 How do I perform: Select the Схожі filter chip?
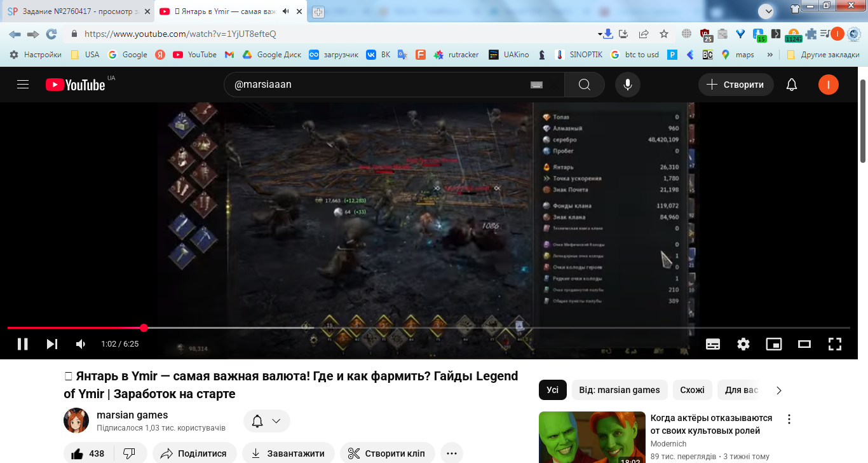(693, 390)
